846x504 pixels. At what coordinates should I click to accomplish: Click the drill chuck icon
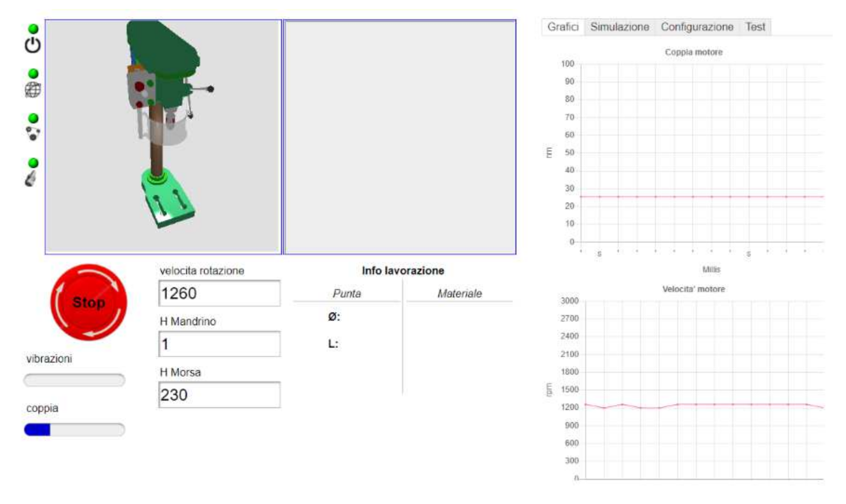pyautogui.click(x=31, y=179)
